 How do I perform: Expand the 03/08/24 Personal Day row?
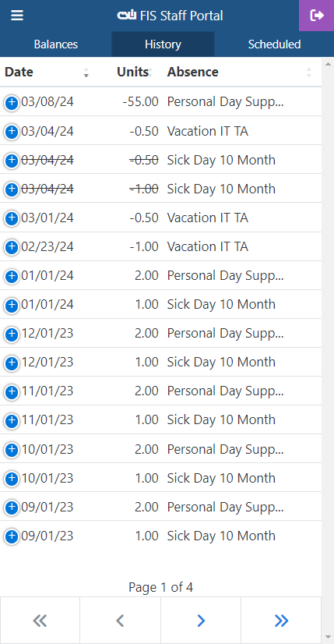point(12,103)
